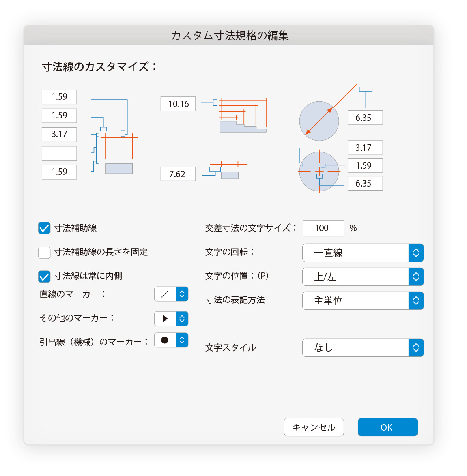Click the 3.17 field beside center mark diagram
This screenshot has width=467, height=476.
coord(365,148)
